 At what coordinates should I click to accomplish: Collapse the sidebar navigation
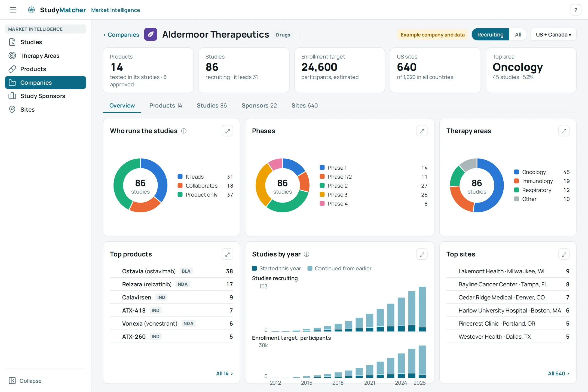tap(25, 381)
